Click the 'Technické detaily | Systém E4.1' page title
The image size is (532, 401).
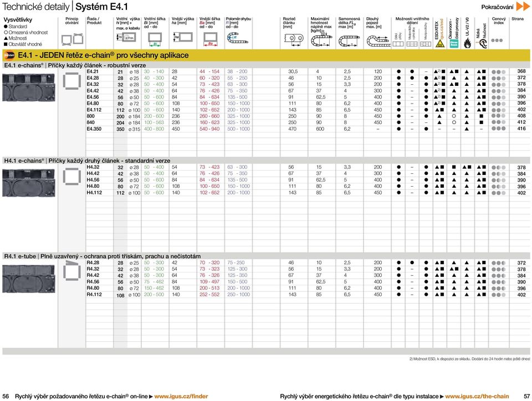65,7
